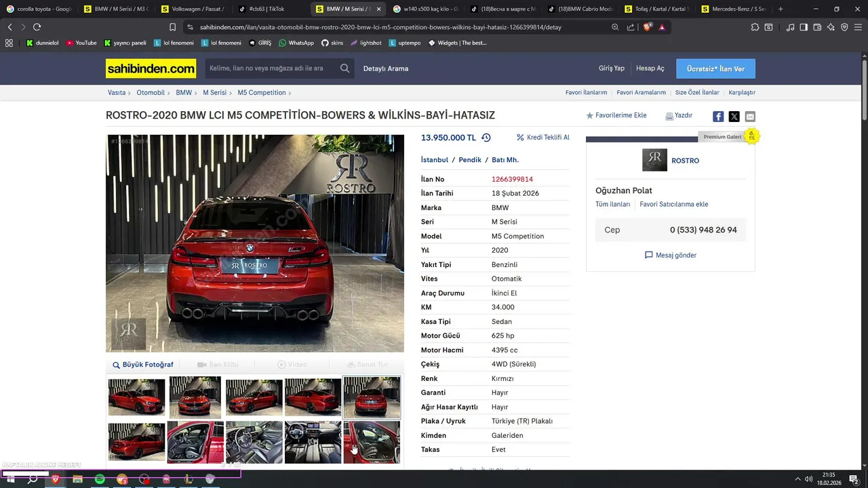
Task: Open Spotify from the taskbar
Action: tap(100, 479)
